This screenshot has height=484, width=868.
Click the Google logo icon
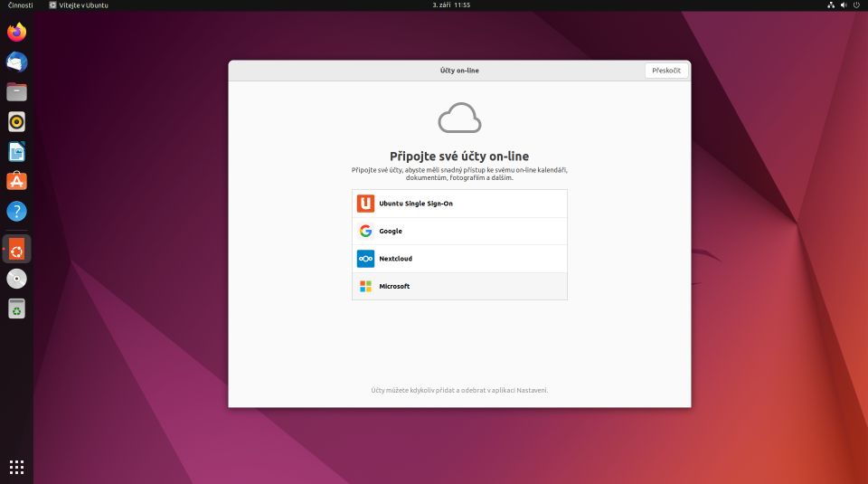[365, 231]
